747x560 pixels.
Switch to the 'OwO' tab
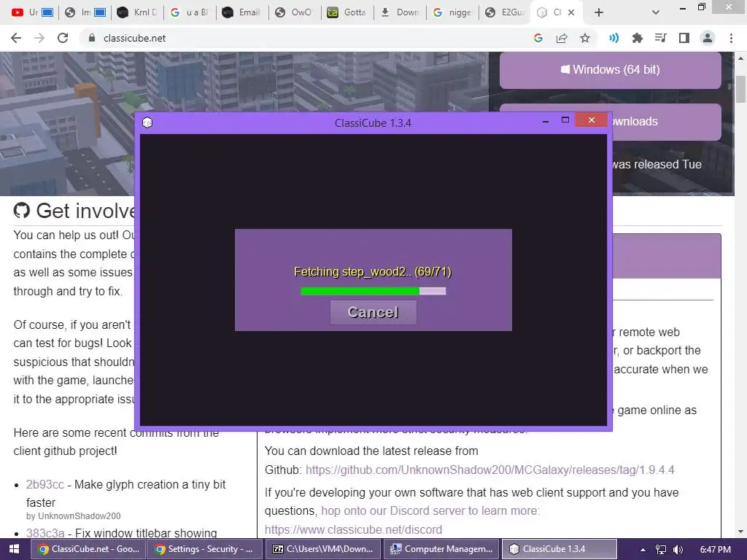(295, 12)
